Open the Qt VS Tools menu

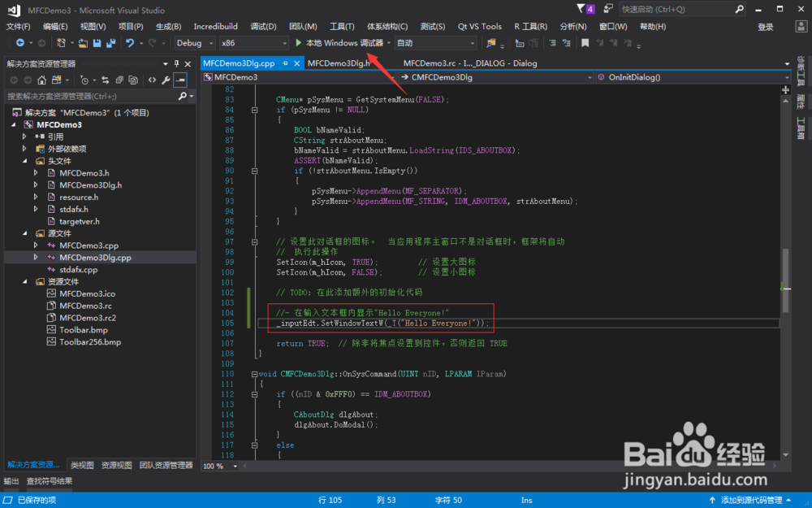[x=480, y=27]
